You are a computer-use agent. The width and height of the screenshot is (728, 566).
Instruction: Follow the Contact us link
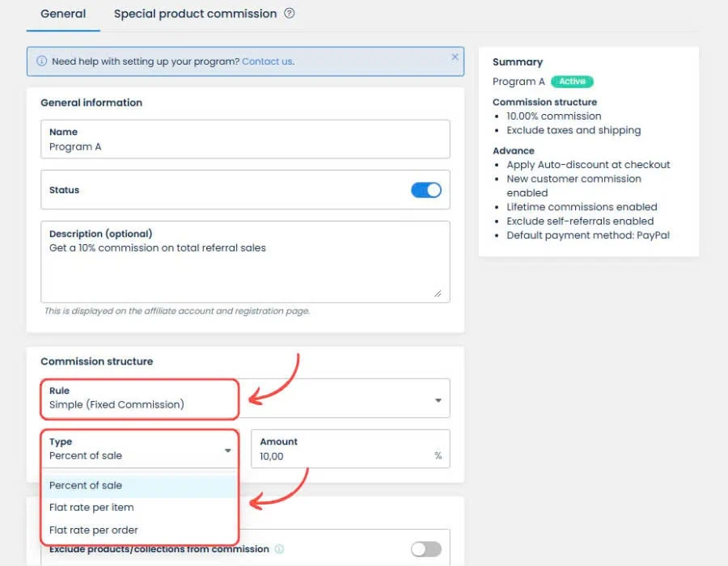click(x=268, y=61)
